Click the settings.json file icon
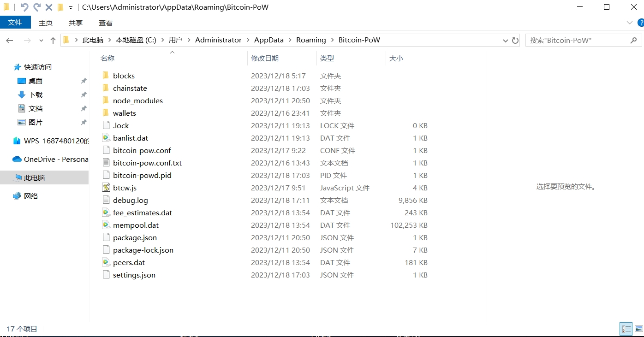This screenshot has height=337, width=644. point(106,275)
